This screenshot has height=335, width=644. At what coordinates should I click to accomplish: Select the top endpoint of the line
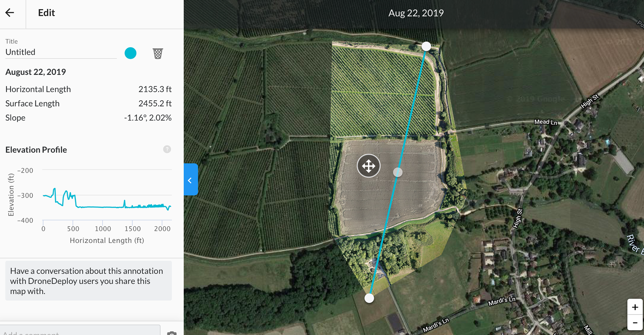[426, 46]
